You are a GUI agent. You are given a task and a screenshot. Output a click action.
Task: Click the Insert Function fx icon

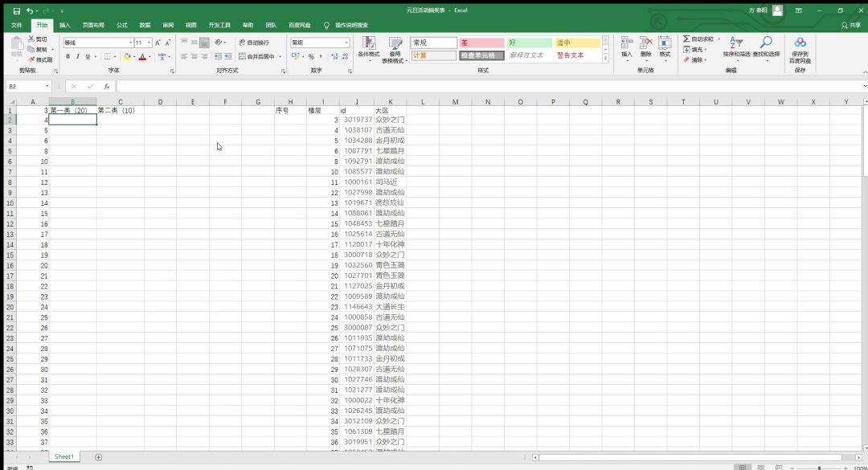coord(107,86)
